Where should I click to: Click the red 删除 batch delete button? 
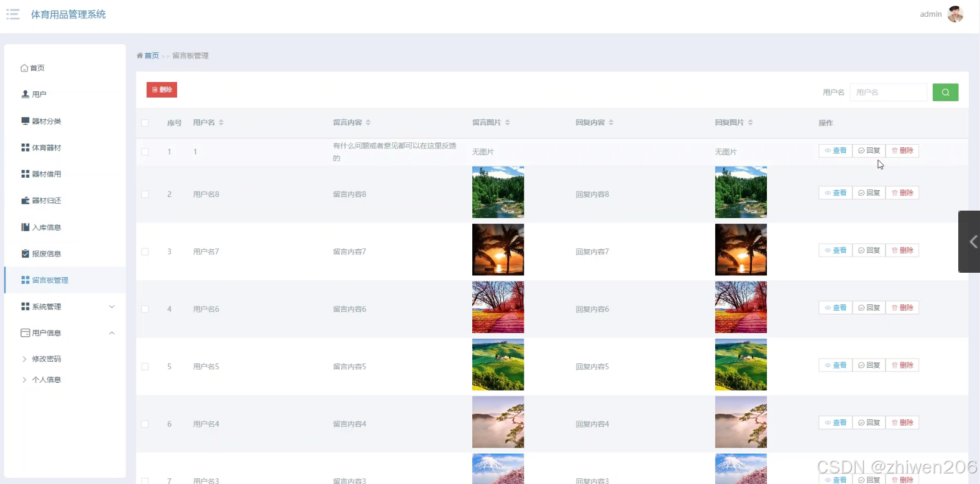pos(162,89)
